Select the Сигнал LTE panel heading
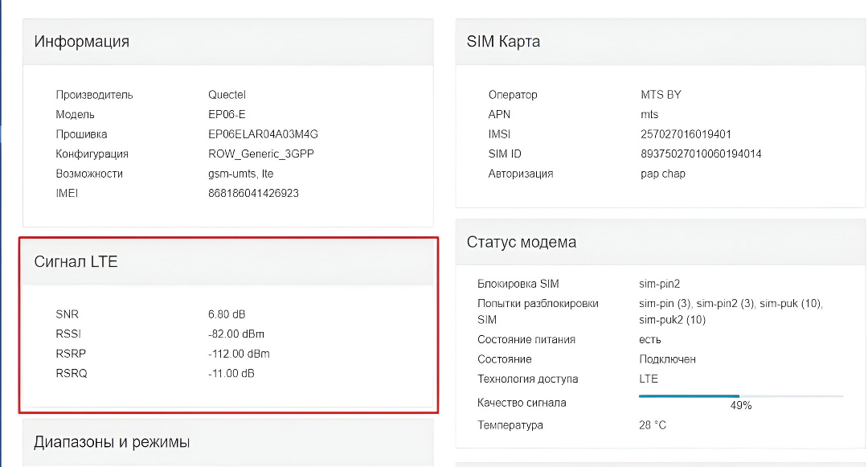 (x=76, y=261)
